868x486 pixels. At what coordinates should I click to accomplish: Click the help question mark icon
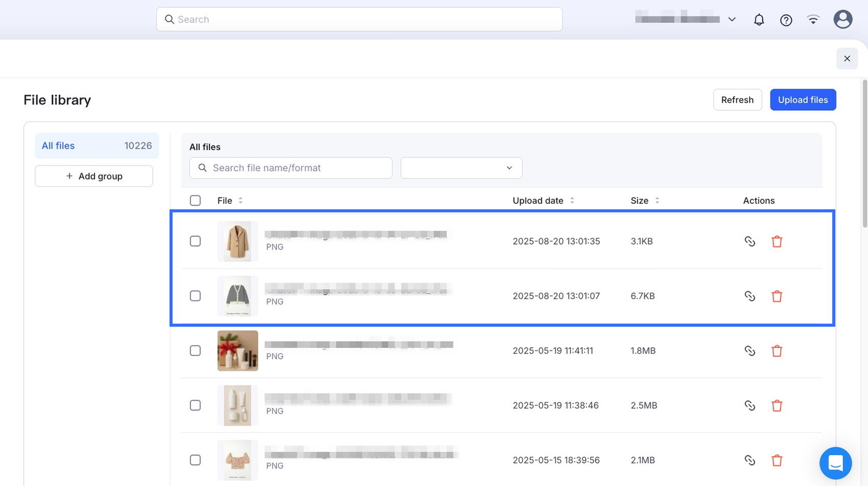point(786,20)
